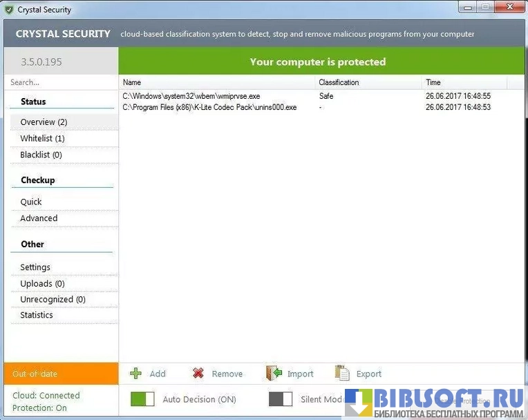Select the wmiprvse.exe row
The image size is (528, 420).
pyautogui.click(x=191, y=96)
